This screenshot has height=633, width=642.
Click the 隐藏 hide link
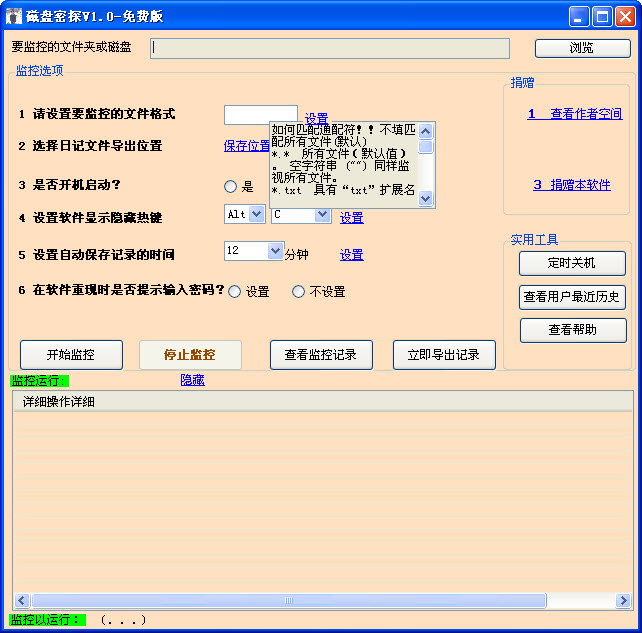click(192, 381)
